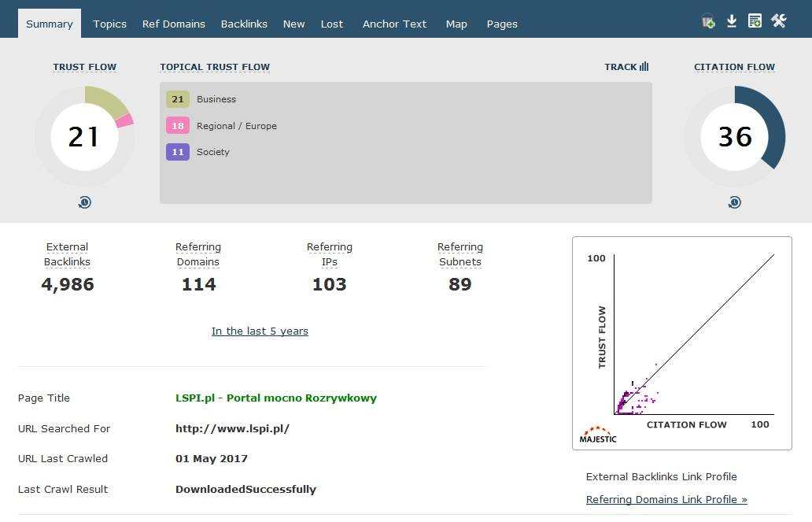Screen dimensions: 812x522
Task: Click the purple Society badge 11
Action: coord(178,152)
